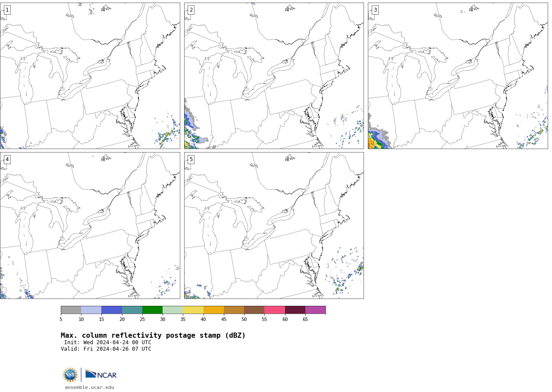The image size is (552, 392).
Task: Click the yellow 35-40 dBZ swatch
Action: 193,310
